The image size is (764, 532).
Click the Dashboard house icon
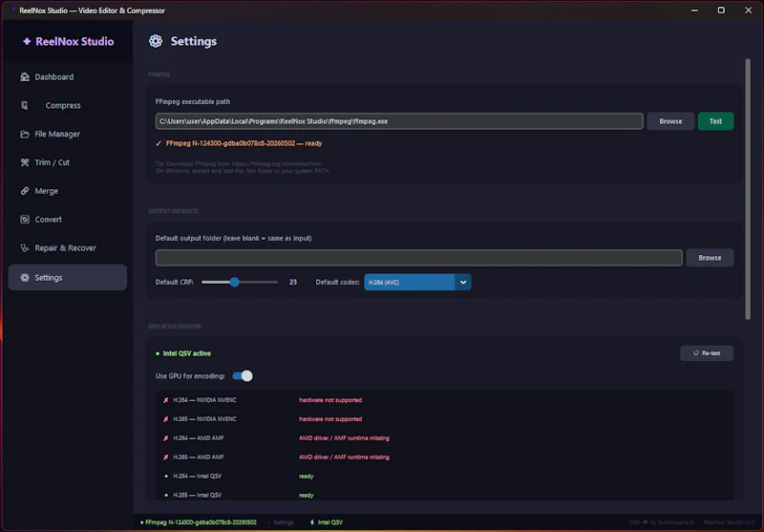pyautogui.click(x=25, y=77)
